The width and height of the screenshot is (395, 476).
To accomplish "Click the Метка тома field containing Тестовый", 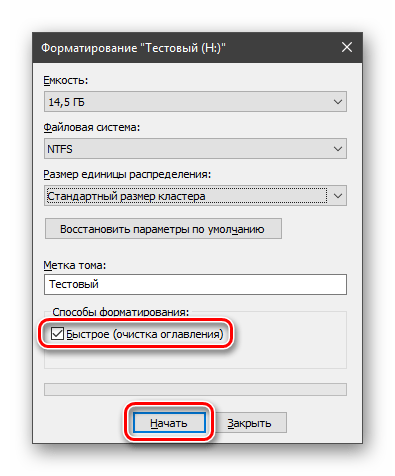I will click(x=195, y=284).
